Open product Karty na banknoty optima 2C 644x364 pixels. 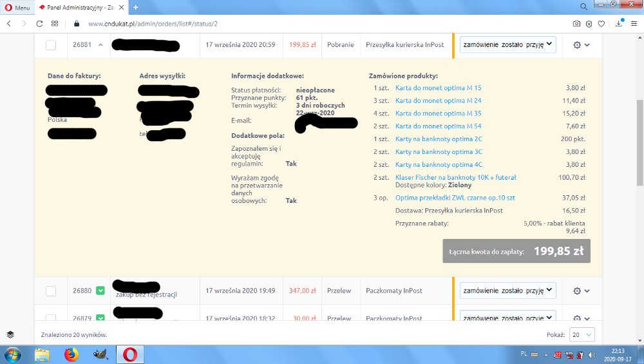[x=439, y=139]
